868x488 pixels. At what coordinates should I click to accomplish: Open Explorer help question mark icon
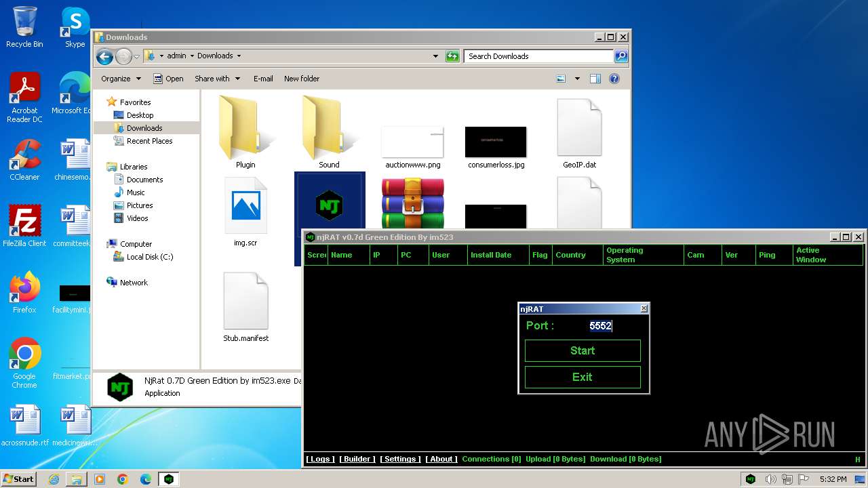point(614,79)
